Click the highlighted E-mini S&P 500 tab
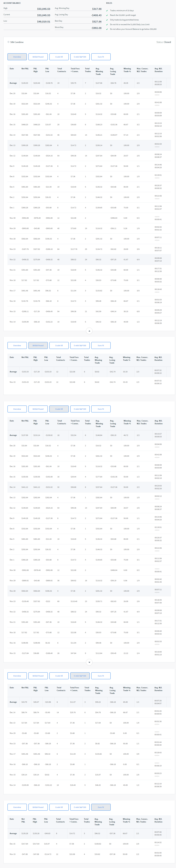Image resolution: width=176 pixels, height=868 pixels. pyautogui.click(x=80, y=676)
